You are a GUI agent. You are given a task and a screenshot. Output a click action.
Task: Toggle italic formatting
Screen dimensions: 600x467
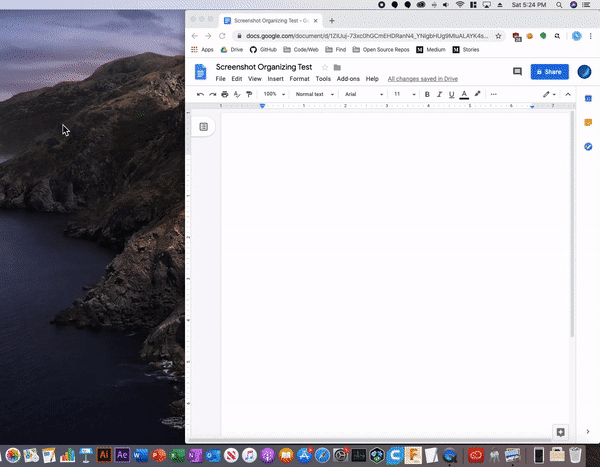pyautogui.click(x=439, y=94)
